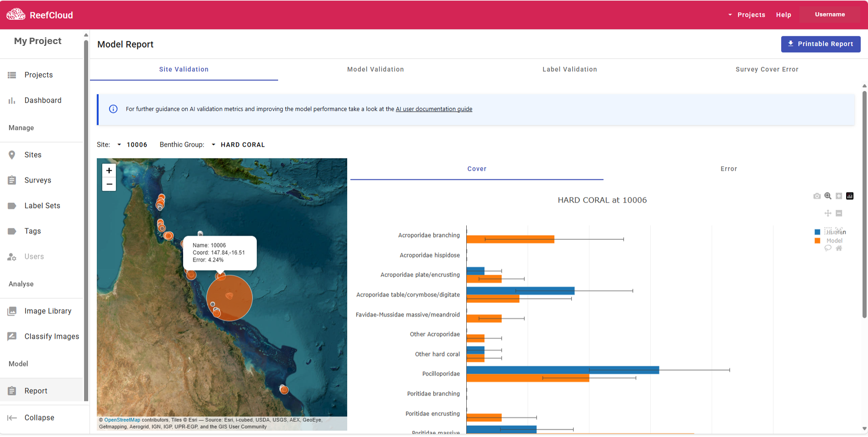868x437 pixels.
Task: Reset chart axes with the home icon
Action: (x=839, y=248)
